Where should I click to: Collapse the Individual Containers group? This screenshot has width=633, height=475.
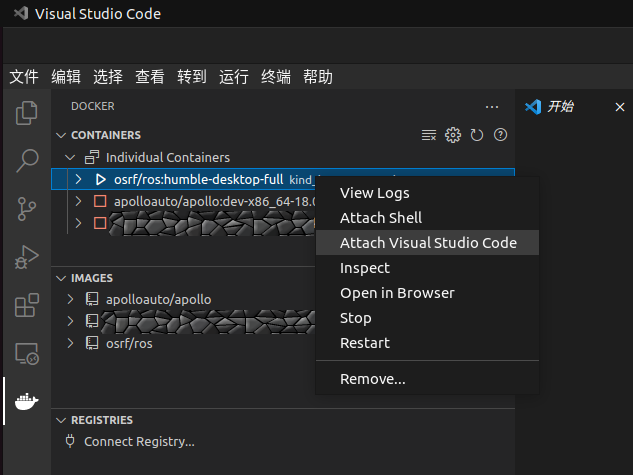point(70,157)
